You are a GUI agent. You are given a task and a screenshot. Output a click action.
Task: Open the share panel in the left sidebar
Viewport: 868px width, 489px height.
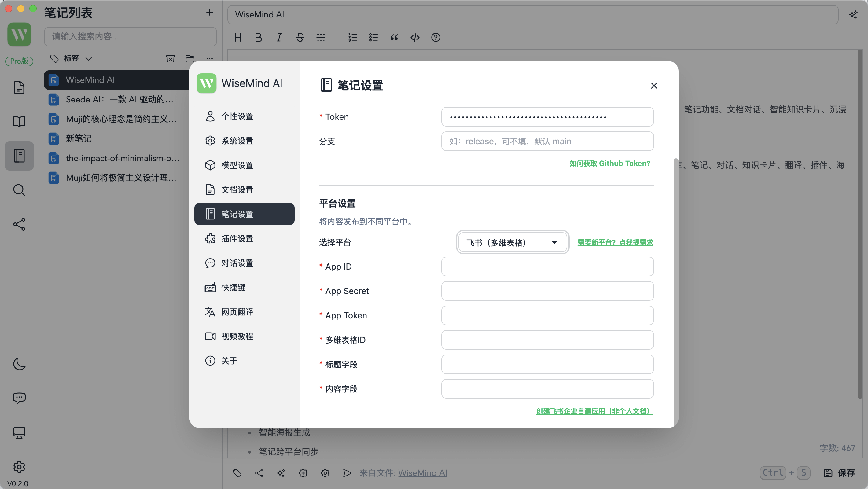click(19, 224)
